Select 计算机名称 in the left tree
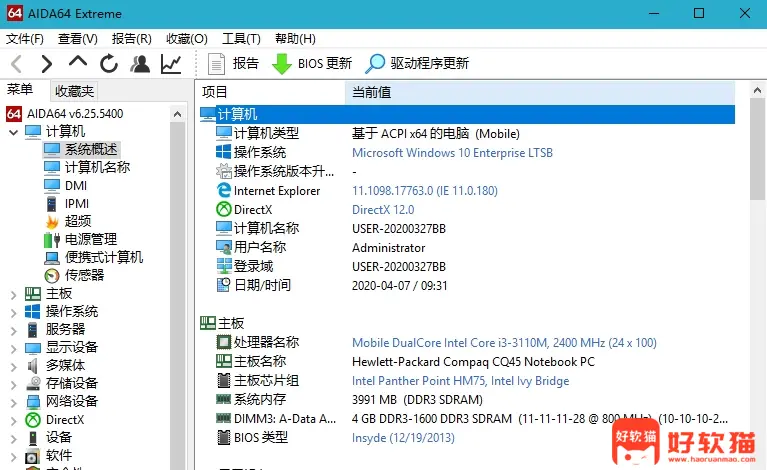Viewport: 767px width, 470px height. [x=97, y=167]
